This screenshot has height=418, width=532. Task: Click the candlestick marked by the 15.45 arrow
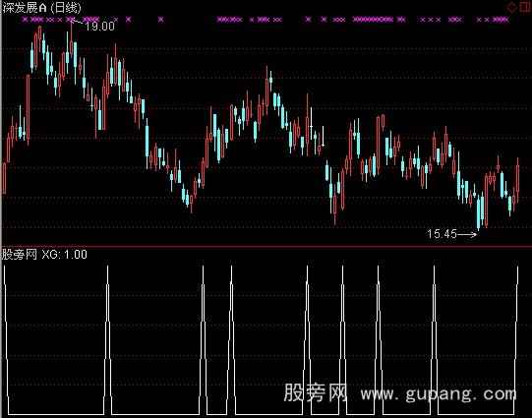tap(478, 212)
